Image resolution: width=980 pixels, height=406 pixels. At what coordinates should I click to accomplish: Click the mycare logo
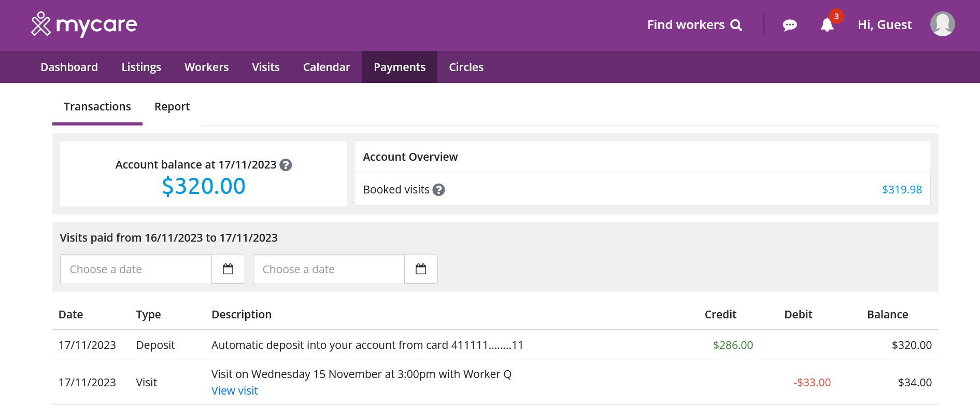(84, 24)
